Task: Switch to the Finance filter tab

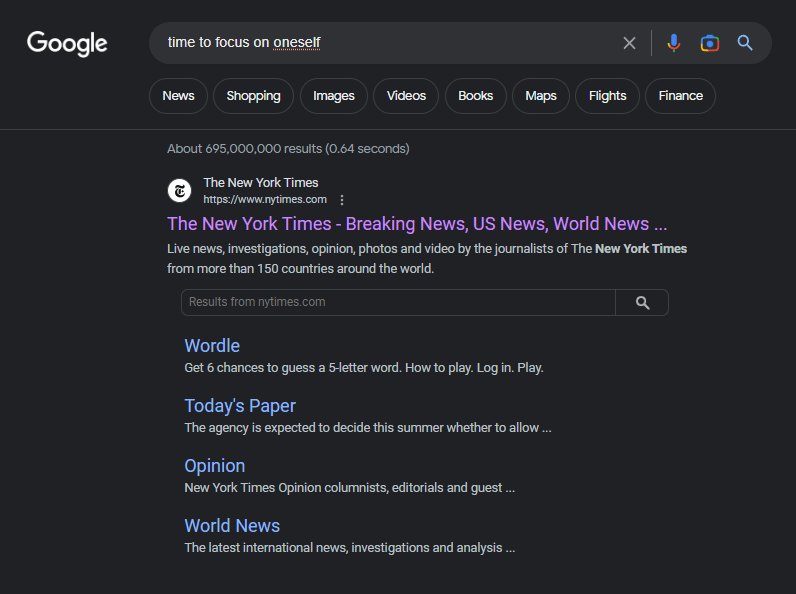Action: (x=680, y=96)
